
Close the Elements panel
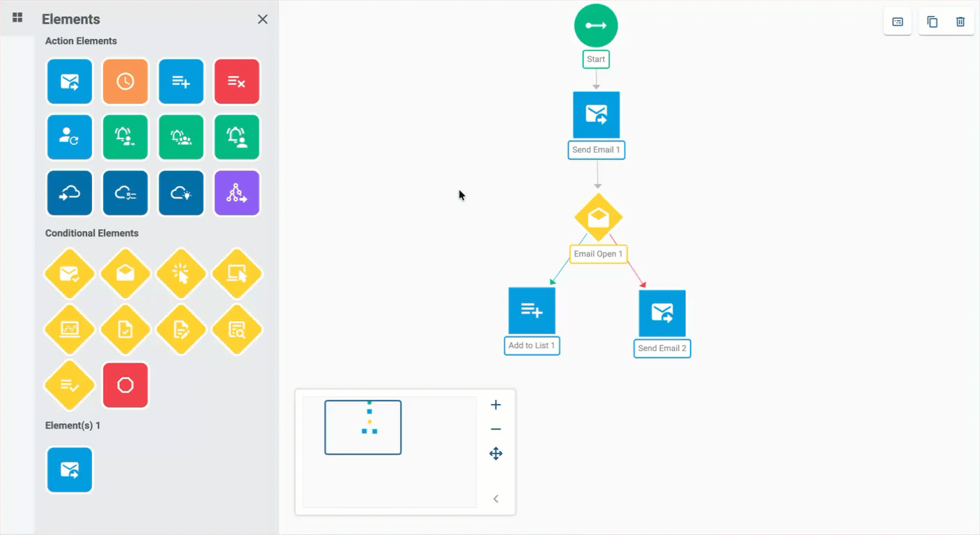(263, 20)
